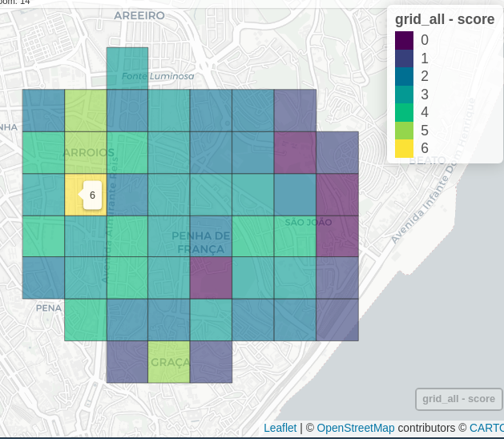This screenshot has width=504, height=439.
Task: Select the green legend swatch for 4
Action: [404, 112]
